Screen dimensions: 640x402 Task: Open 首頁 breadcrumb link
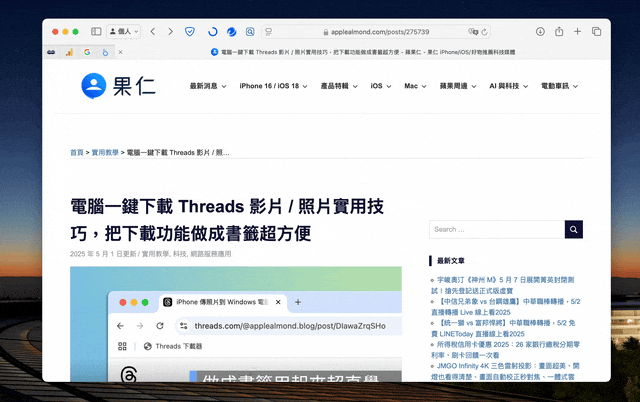(77, 153)
